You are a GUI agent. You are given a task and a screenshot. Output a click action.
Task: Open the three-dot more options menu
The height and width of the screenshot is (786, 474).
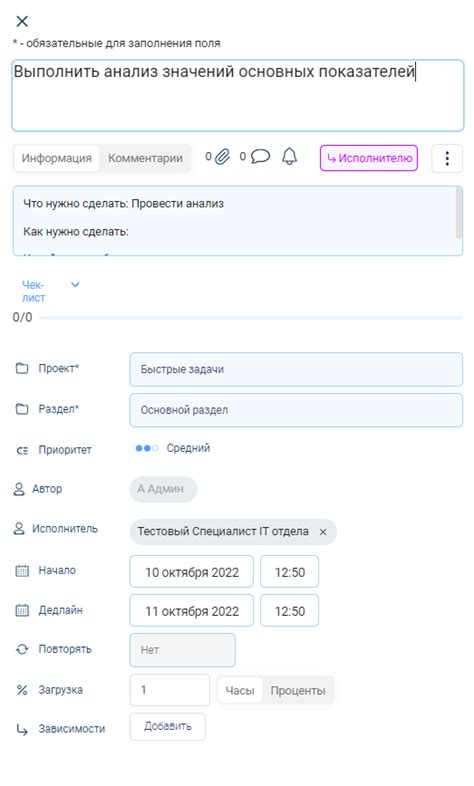click(x=447, y=158)
